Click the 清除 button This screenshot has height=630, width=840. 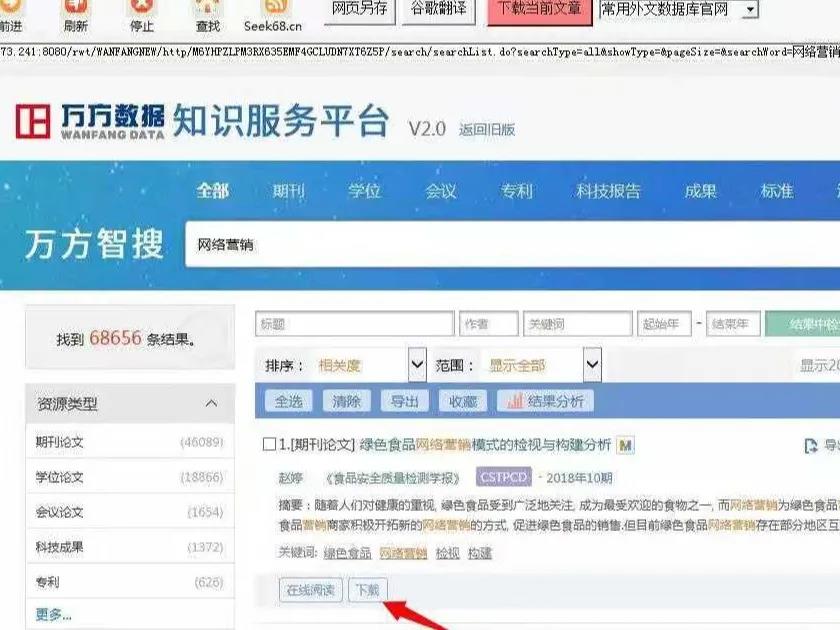point(347,401)
